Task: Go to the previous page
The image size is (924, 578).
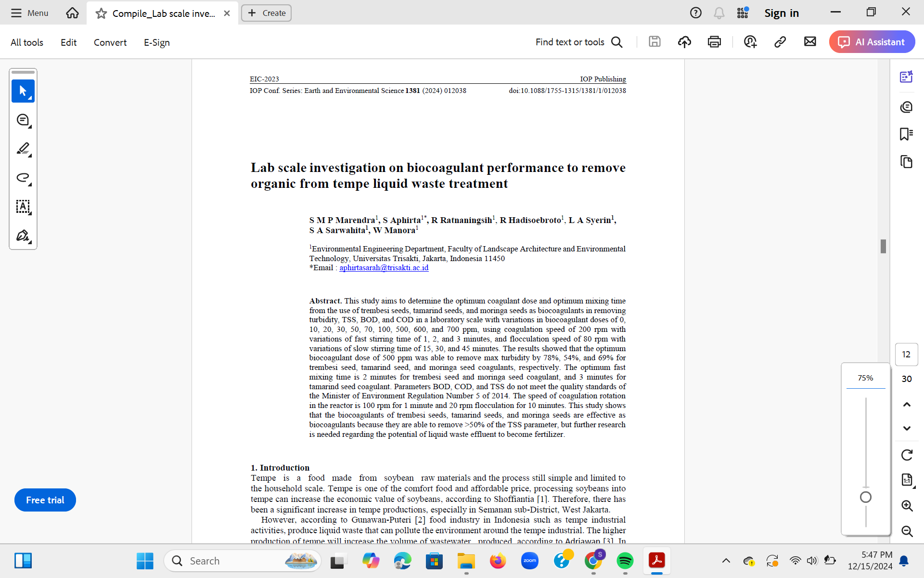Action: 907,405
